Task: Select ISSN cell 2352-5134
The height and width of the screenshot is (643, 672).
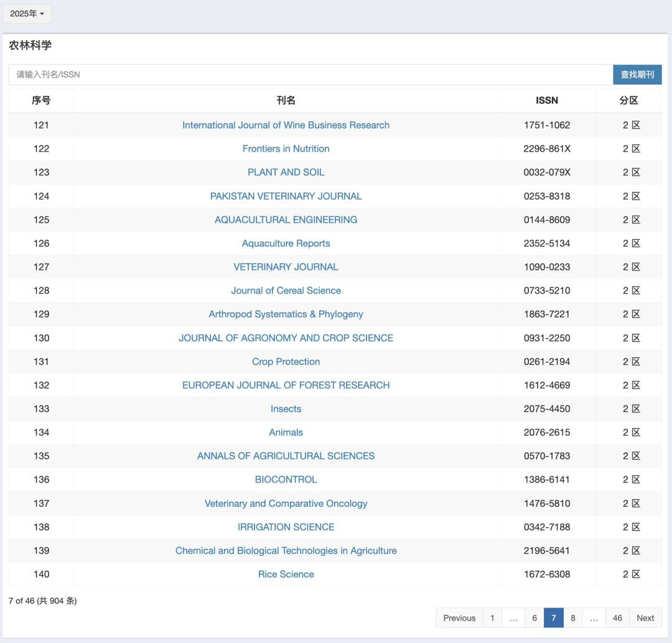Action: [547, 243]
